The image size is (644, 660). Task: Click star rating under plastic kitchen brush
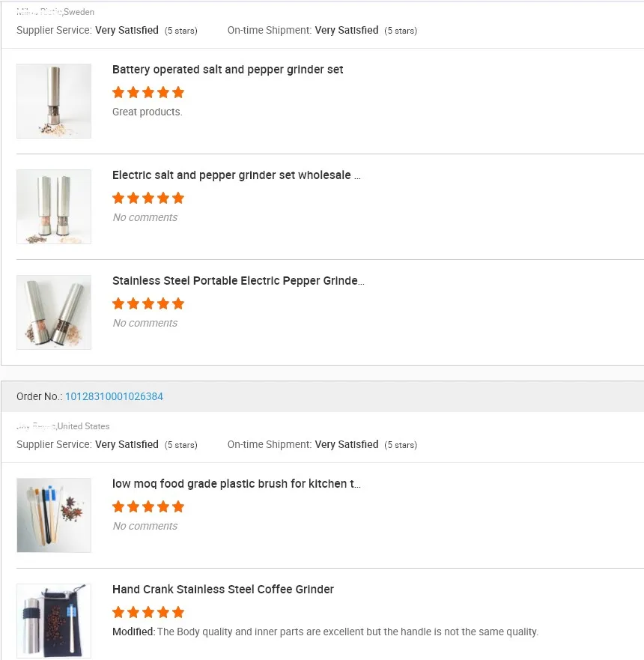tap(148, 507)
